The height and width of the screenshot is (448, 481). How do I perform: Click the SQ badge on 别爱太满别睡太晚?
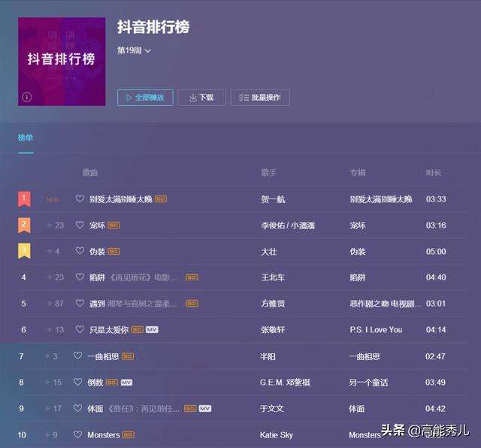[x=161, y=199]
